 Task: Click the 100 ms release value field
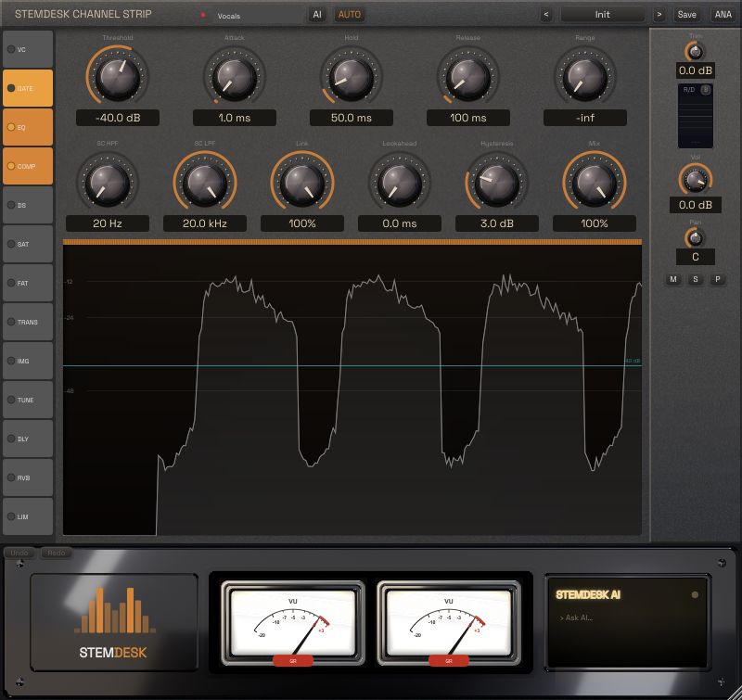coord(468,118)
